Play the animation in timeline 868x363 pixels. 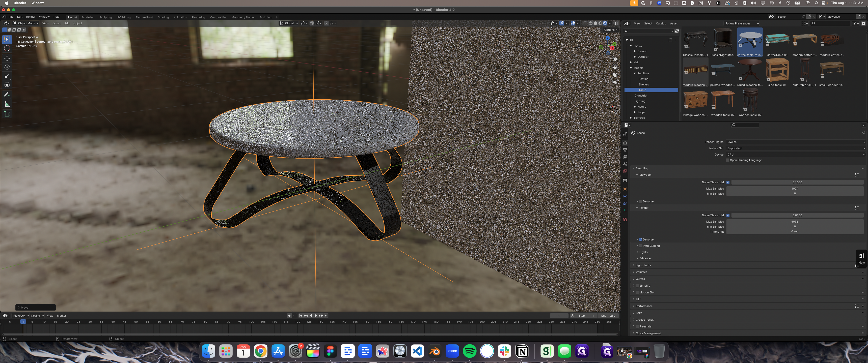(x=316, y=316)
